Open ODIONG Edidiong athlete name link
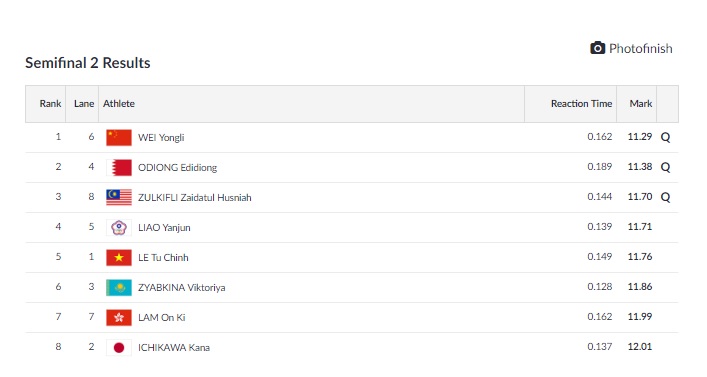 point(177,167)
